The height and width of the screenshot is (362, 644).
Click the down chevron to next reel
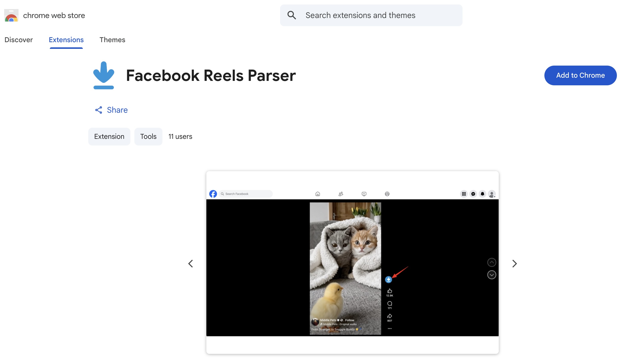tap(492, 275)
